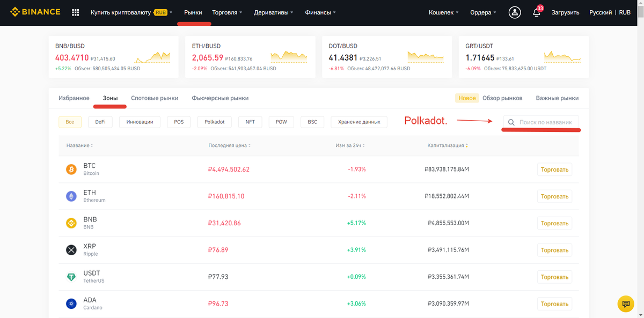This screenshot has height=318, width=644.
Task: Open the BNB/BUSD ticker card
Action: 113,57
